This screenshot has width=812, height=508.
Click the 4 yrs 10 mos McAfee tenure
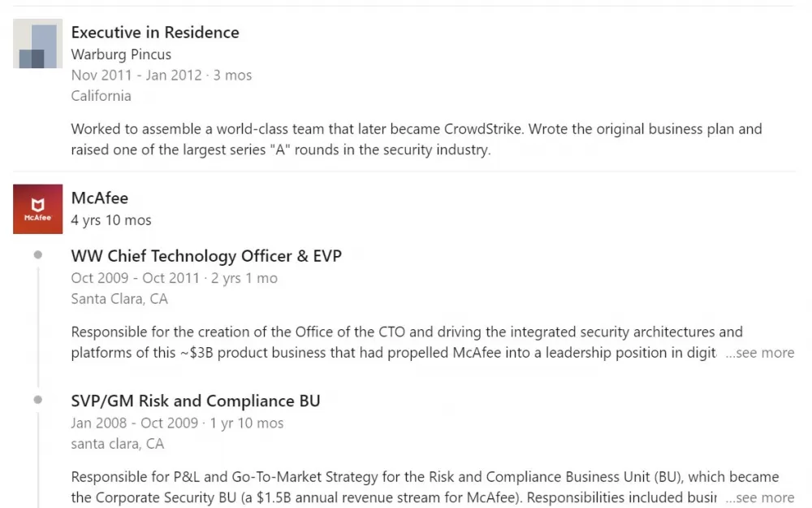(x=110, y=220)
